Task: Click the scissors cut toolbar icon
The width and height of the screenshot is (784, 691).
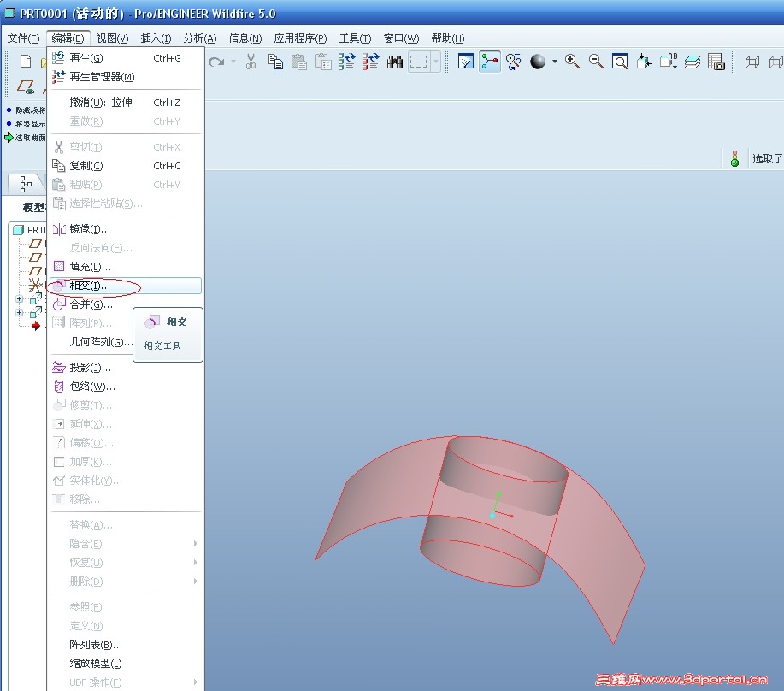Action: pos(251,62)
